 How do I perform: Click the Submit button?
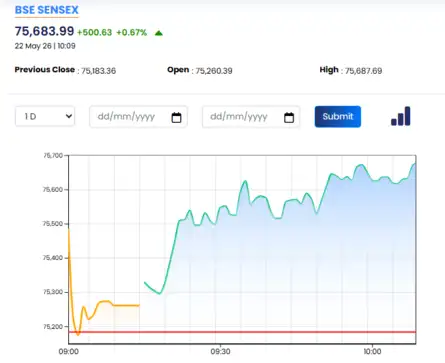coord(338,116)
